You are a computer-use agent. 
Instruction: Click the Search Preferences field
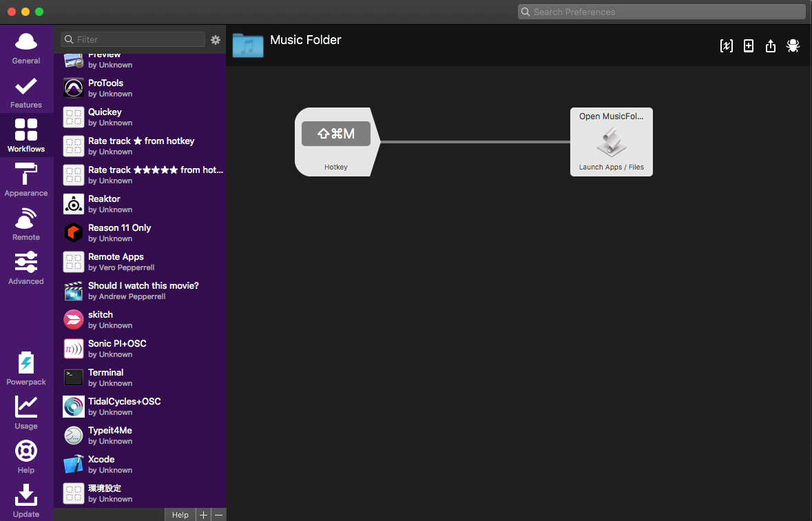tap(661, 12)
